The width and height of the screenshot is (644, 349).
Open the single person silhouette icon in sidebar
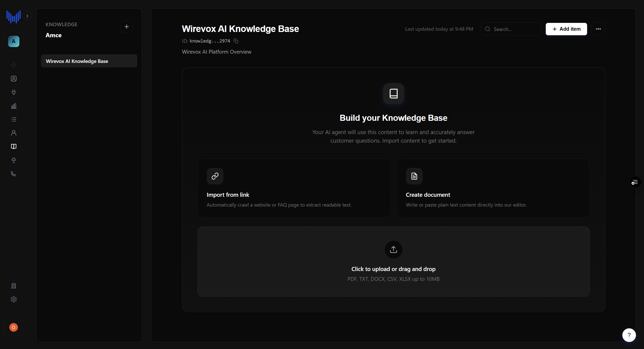tap(14, 133)
